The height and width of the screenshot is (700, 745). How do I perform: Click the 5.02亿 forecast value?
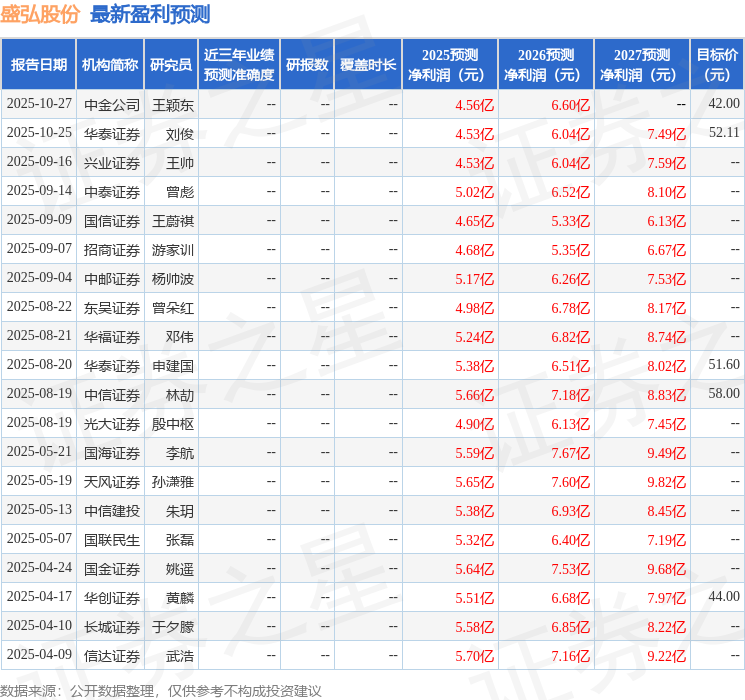click(474, 192)
